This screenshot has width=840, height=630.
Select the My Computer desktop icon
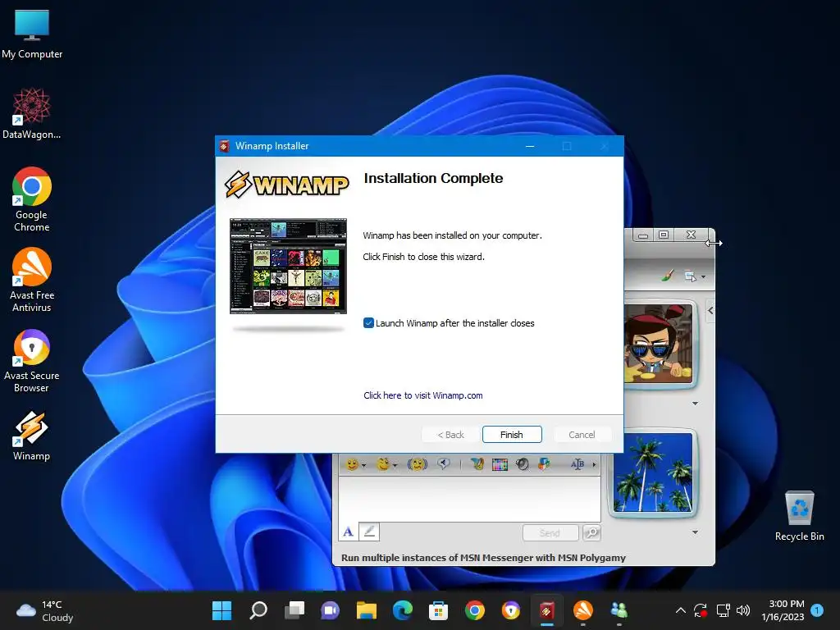pyautogui.click(x=32, y=34)
